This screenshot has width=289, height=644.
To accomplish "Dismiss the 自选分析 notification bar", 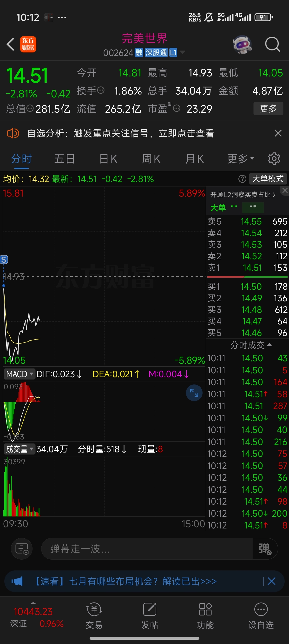I will coord(278,133).
